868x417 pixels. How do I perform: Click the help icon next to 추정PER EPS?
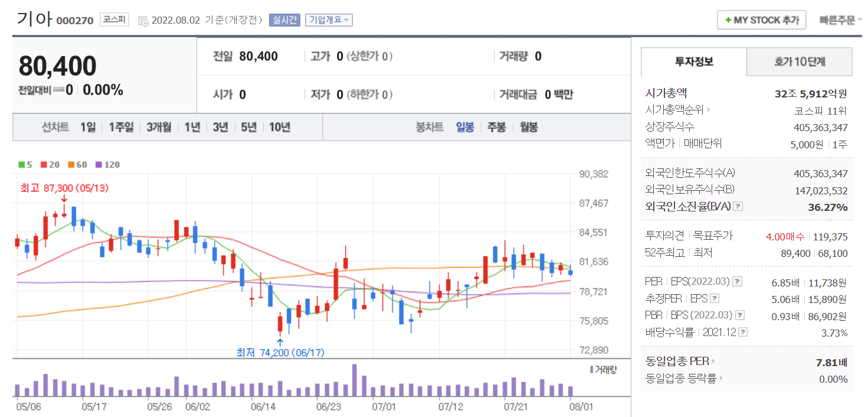[x=715, y=299]
